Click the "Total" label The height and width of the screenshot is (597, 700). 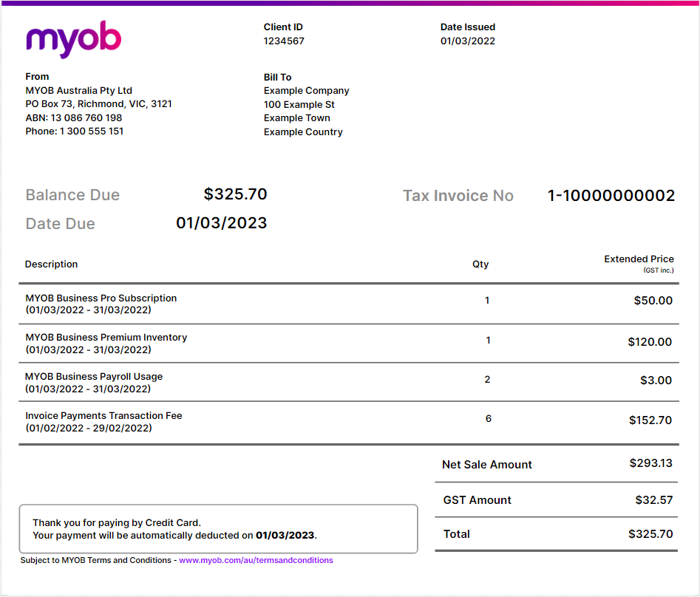pos(456,534)
